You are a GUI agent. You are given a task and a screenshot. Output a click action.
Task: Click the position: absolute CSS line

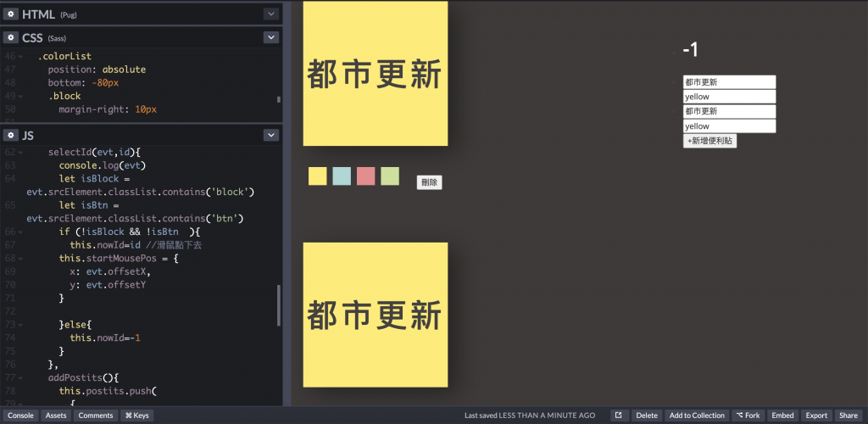coord(97,70)
